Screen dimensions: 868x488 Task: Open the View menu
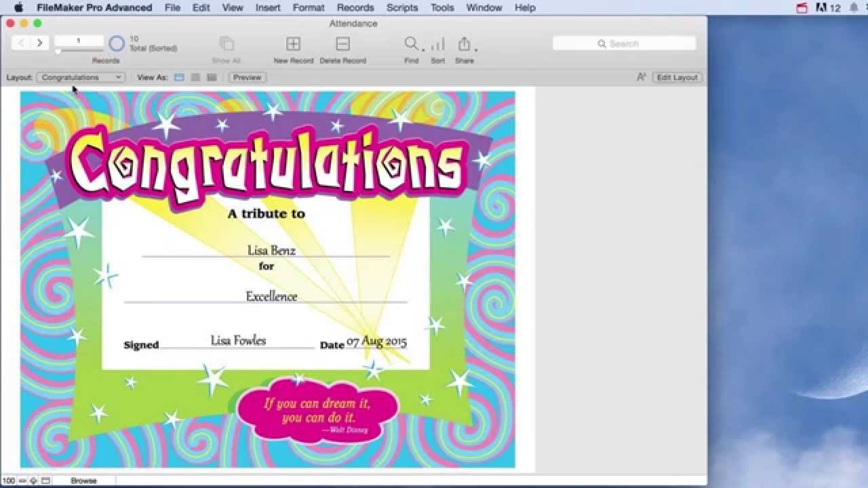(233, 7)
